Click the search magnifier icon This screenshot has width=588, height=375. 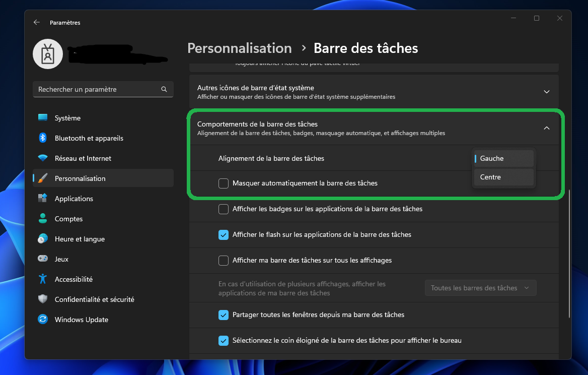pos(164,89)
